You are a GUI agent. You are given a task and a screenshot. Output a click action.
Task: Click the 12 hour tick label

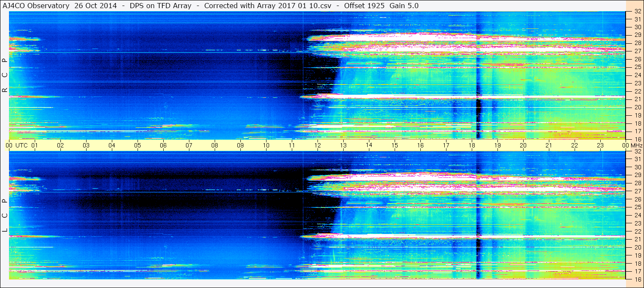point(318,145)
